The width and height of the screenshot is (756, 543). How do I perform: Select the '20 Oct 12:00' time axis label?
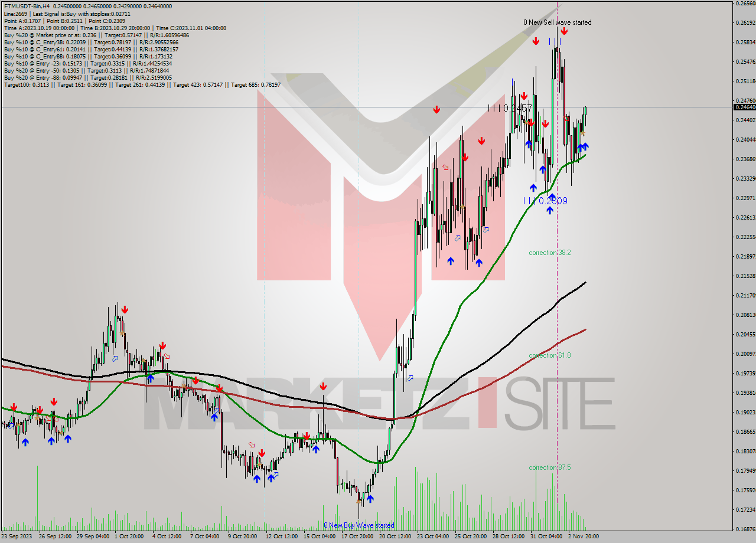pyautogui.click(x=395, y=537)
